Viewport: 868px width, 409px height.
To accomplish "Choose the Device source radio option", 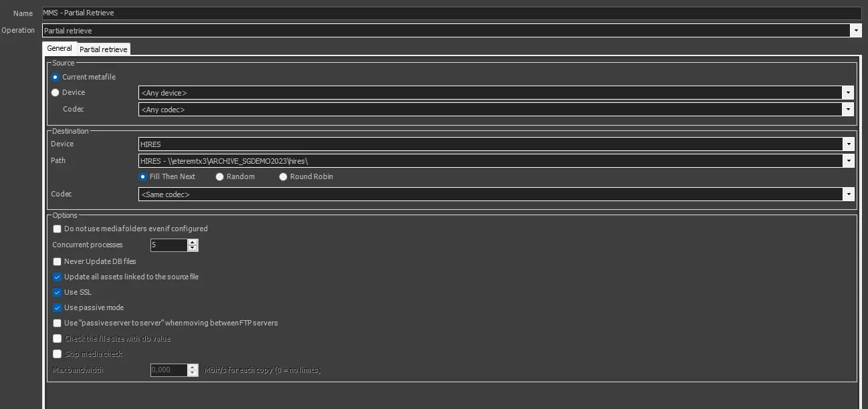I will tap(56, 93).
